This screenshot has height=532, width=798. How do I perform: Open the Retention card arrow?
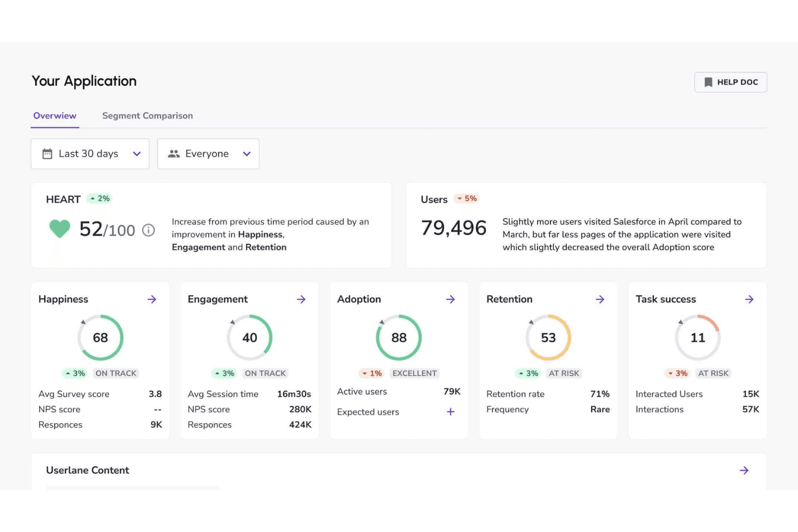point(600,299)
